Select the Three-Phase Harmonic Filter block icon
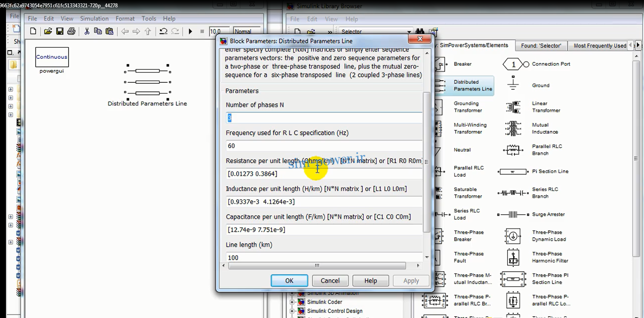The width and height of the screenshot is (644, 318). (513, 257)
